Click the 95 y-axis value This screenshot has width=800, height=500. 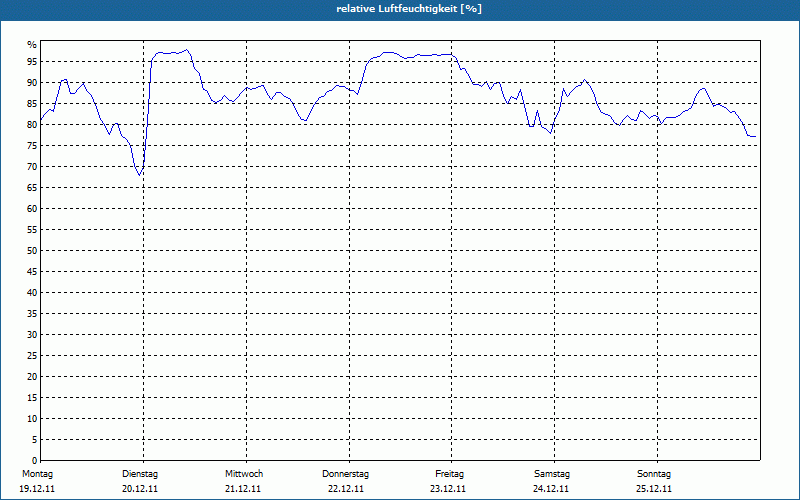coord(32,62)
